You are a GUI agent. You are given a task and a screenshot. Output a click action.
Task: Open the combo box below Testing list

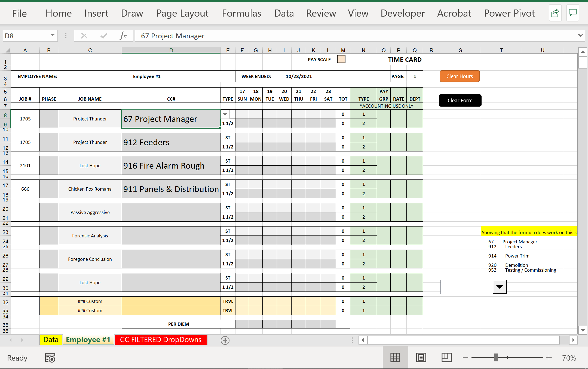500,287
